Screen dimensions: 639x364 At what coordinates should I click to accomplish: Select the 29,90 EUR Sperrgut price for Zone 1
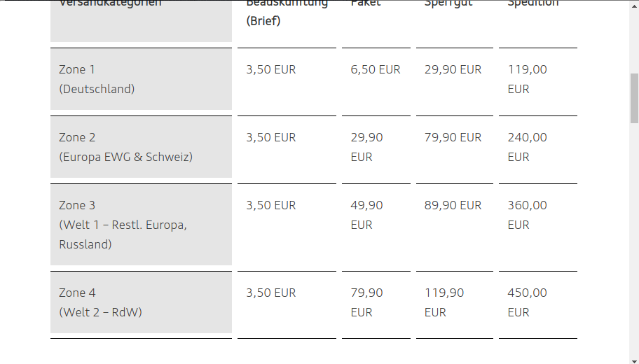pyautogui.click(x=453, y=69)
